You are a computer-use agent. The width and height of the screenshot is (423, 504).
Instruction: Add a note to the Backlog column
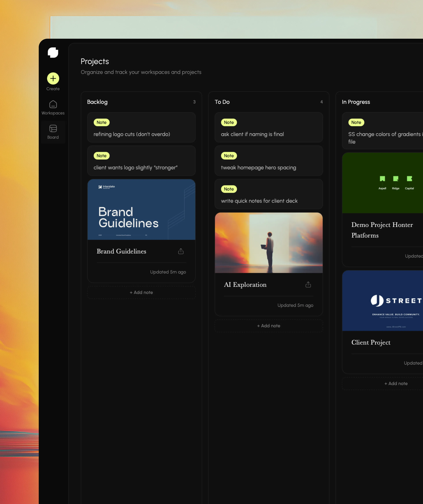[141, 292]
